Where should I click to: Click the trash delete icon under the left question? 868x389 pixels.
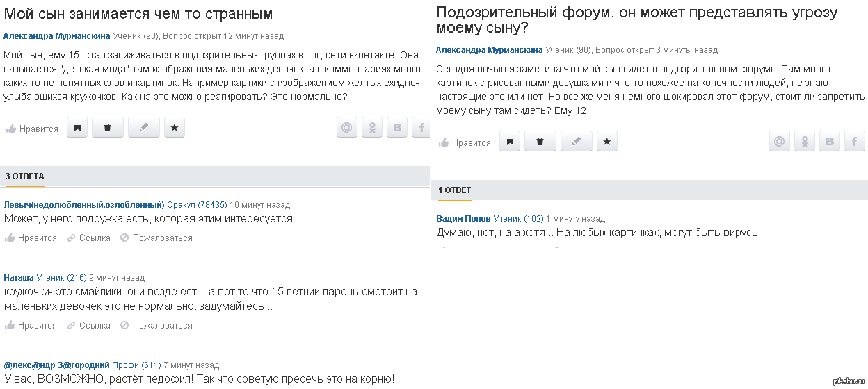(x=107, y=128)
